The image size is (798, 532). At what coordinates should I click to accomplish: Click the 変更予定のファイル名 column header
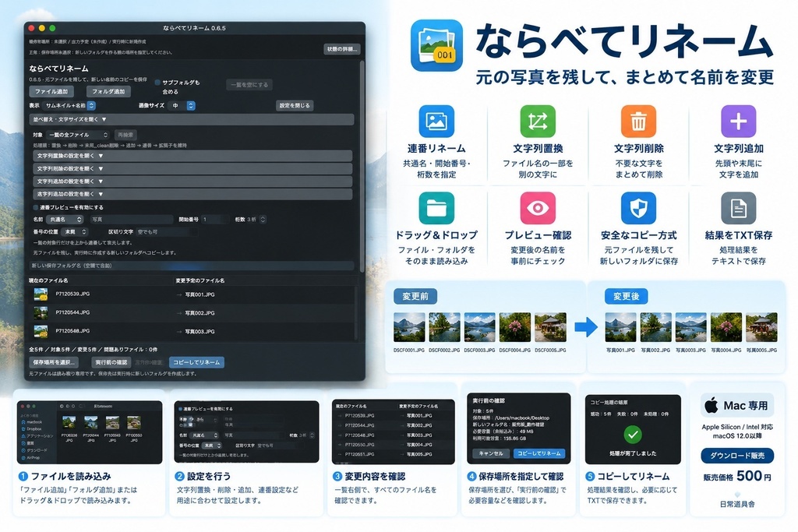(x=200, y=280)
